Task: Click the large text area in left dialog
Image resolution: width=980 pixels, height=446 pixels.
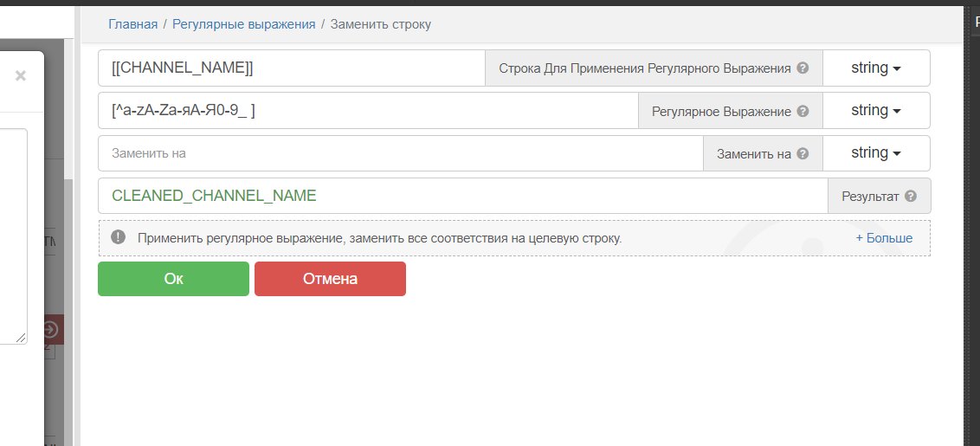Action: pos(12,236)
